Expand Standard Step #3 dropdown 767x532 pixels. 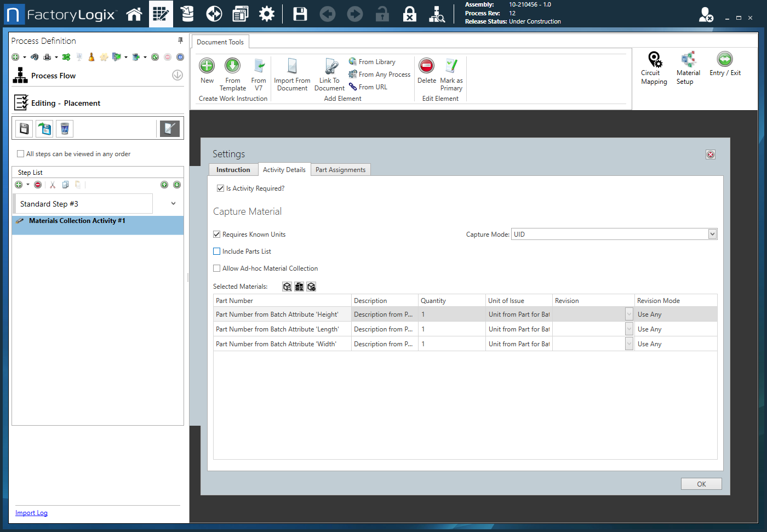[173, 204]
